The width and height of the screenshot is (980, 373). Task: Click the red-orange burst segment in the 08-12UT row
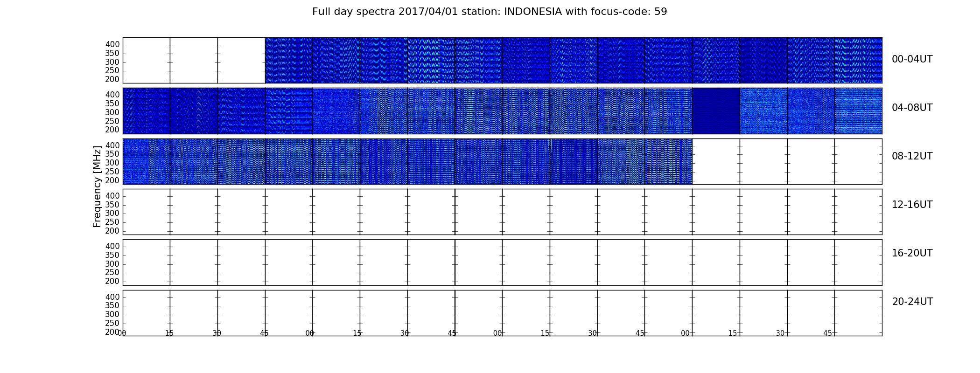tap(669, 161)
